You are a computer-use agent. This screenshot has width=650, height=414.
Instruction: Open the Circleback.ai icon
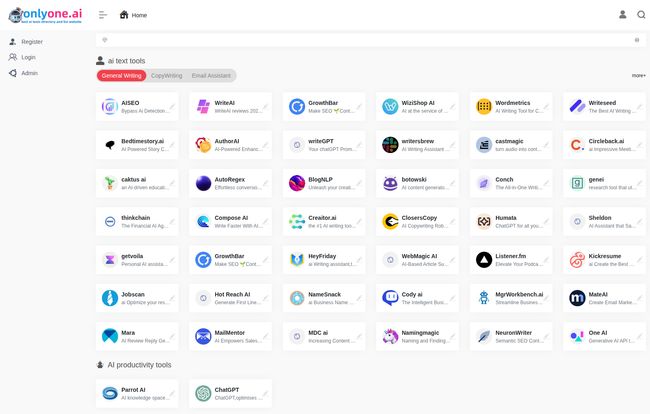coord(577,145)
